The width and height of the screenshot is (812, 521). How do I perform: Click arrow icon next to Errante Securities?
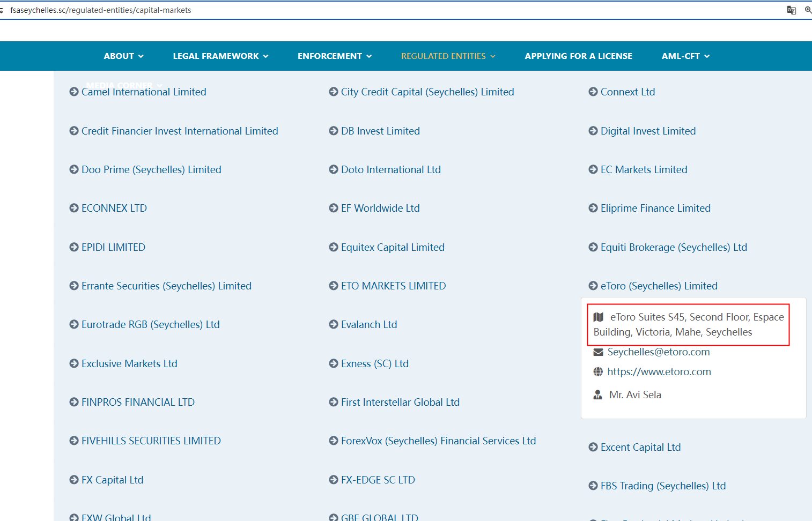(x=74, y=286)
